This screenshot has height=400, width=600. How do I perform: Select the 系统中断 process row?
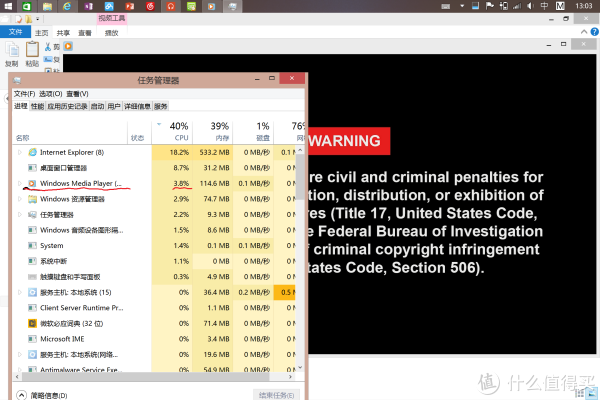pyautogui.click(x=155, y=261)
